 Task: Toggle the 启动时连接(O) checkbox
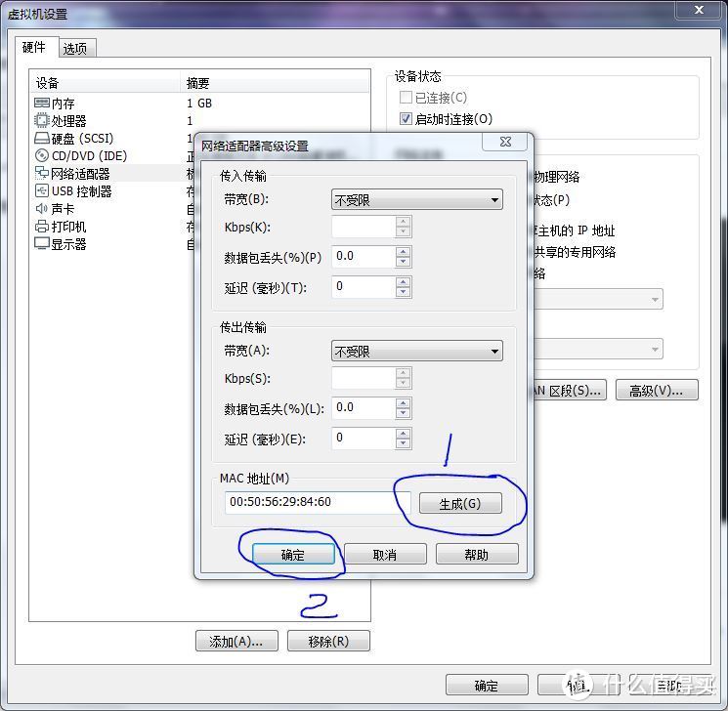(406, 119)
